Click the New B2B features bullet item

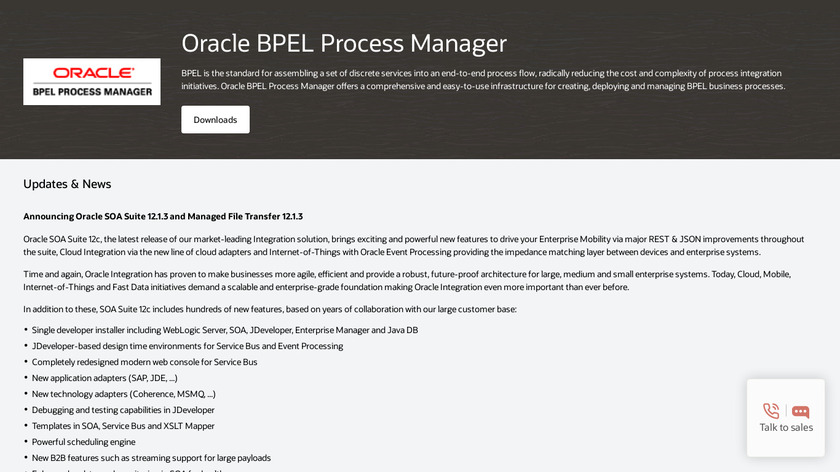pyautogui.click(x=150, y=457)
